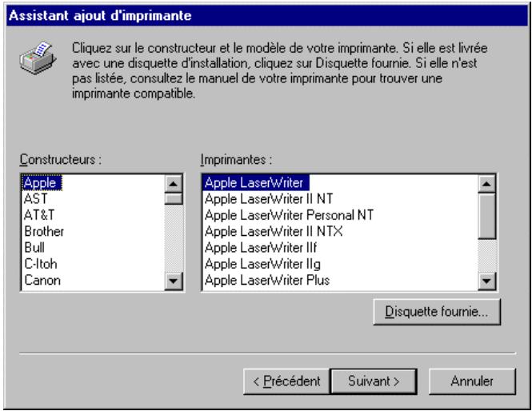Cancel the wizard with Annuler
Viewport: 532px width, 411px height.
pos(472,381)
